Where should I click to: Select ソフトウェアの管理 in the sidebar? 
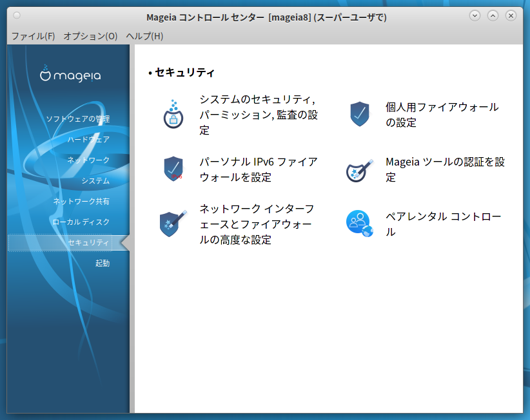click(x=78, y=119)
